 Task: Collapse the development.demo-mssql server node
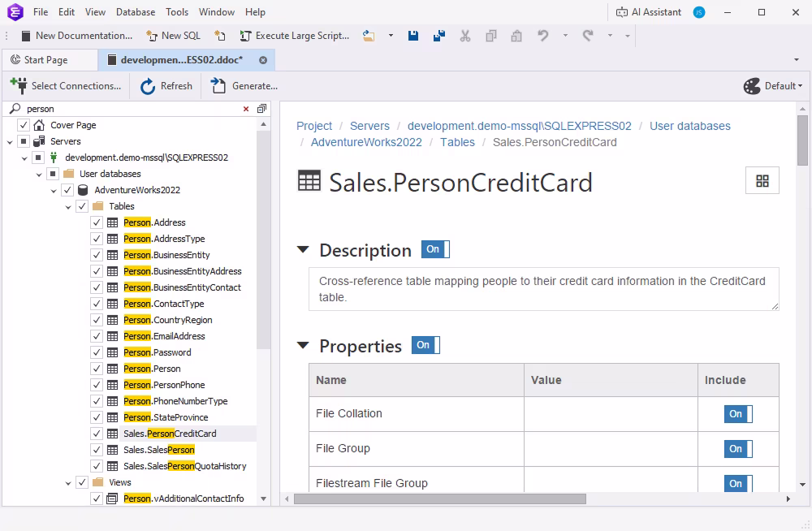click(24, 158)
